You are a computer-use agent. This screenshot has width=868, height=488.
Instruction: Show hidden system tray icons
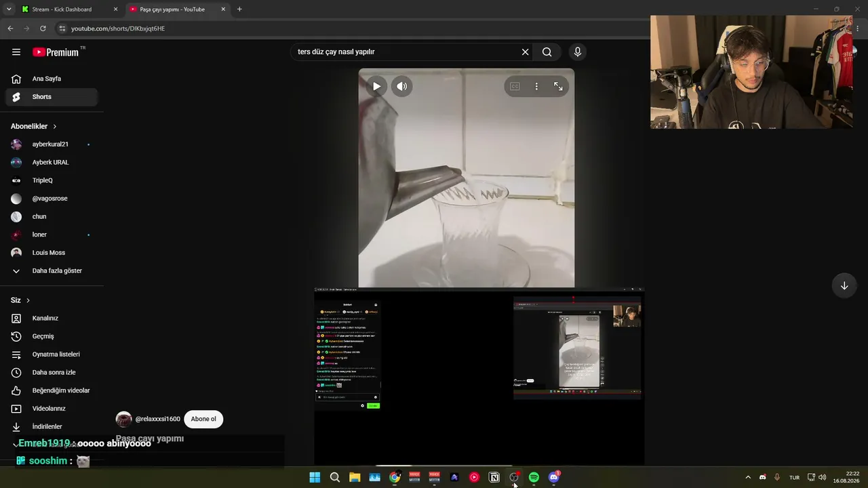tap(748, 477)
